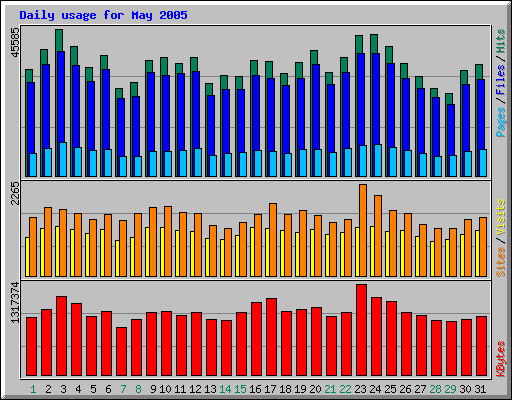Click day label 5 on the x-axis
512x400 pixels.
click(93, 389)
